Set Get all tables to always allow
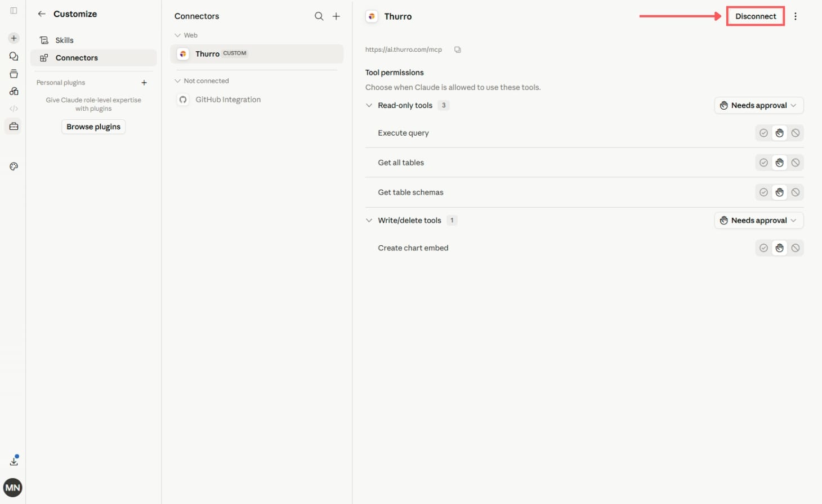The height and width of the screenshot is (504, 822). 763,163
